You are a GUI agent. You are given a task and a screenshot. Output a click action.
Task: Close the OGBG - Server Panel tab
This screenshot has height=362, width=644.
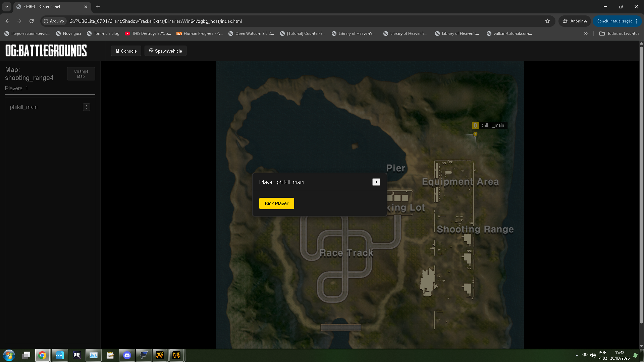[x=86, y=7]
